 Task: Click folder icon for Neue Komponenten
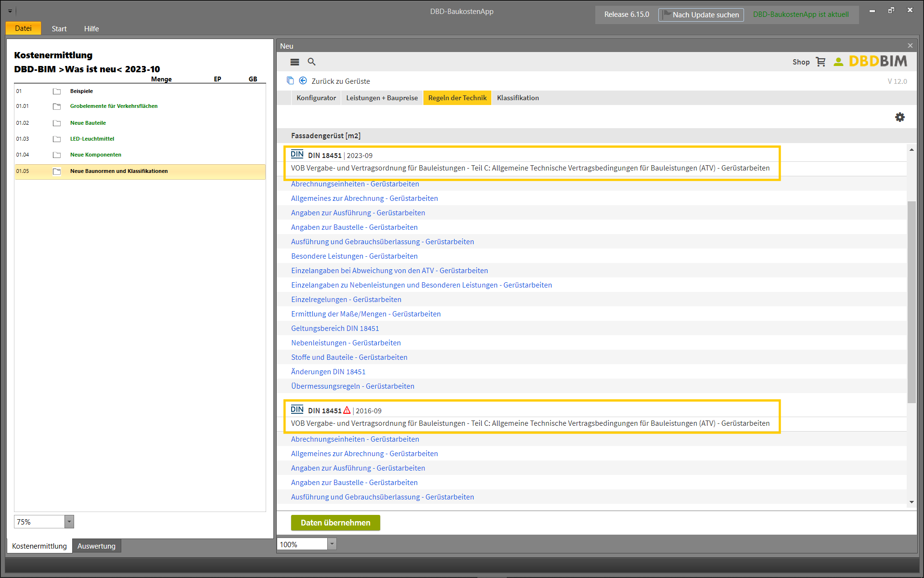coord(57,155)
